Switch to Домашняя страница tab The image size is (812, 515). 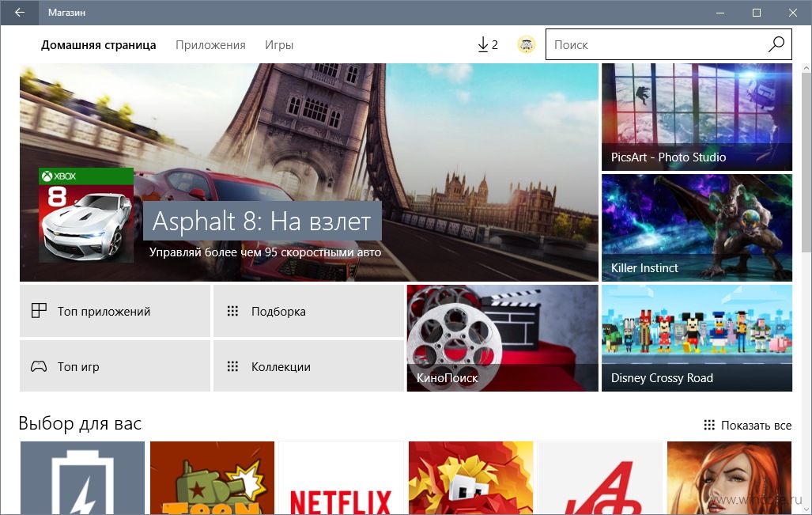(98, 45)
